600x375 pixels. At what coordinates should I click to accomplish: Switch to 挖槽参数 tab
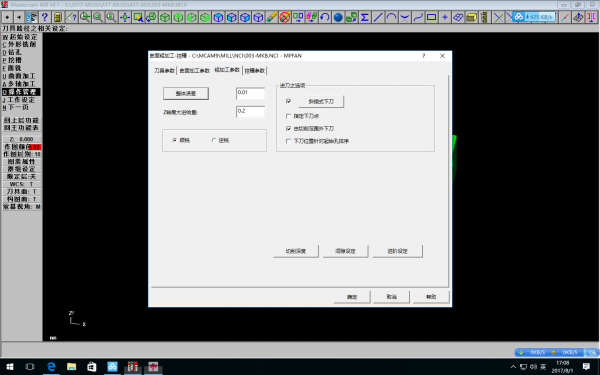click(x=254, y=71)
